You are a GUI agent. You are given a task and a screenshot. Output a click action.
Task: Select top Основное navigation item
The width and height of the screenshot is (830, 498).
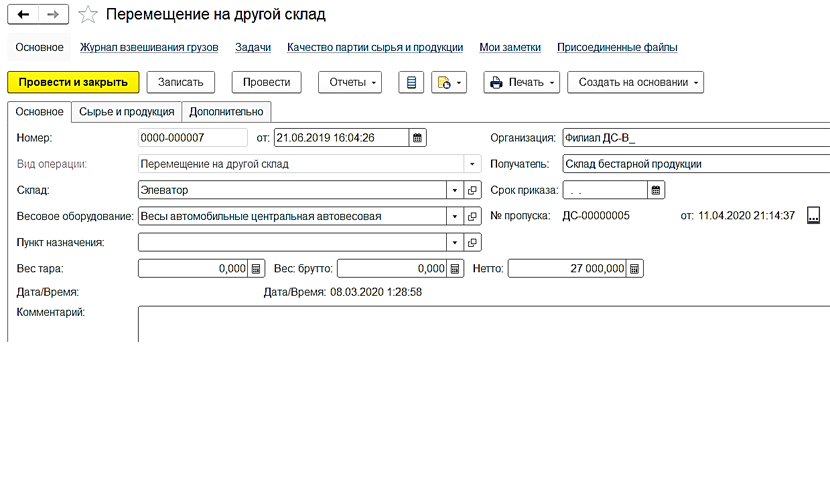[39, 47]
